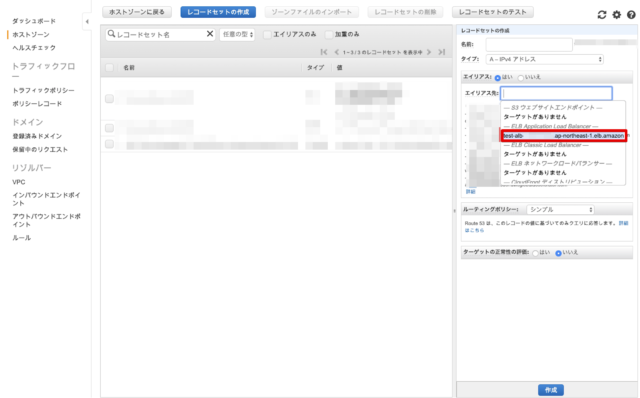640x398 pixels.
Task: Open ホストゾーン in the sidebar
Action: pos(31,34)
